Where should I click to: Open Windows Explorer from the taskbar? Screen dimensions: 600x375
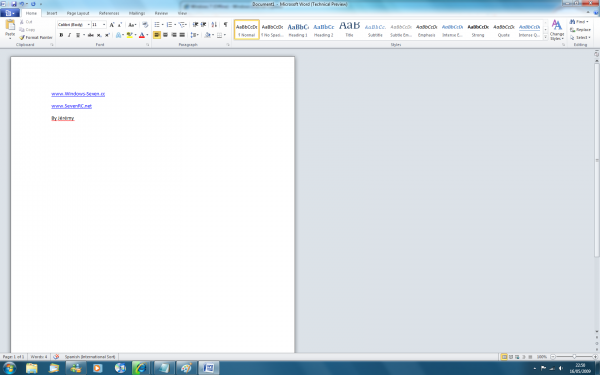pyautogui.click(x=32, y=368)
